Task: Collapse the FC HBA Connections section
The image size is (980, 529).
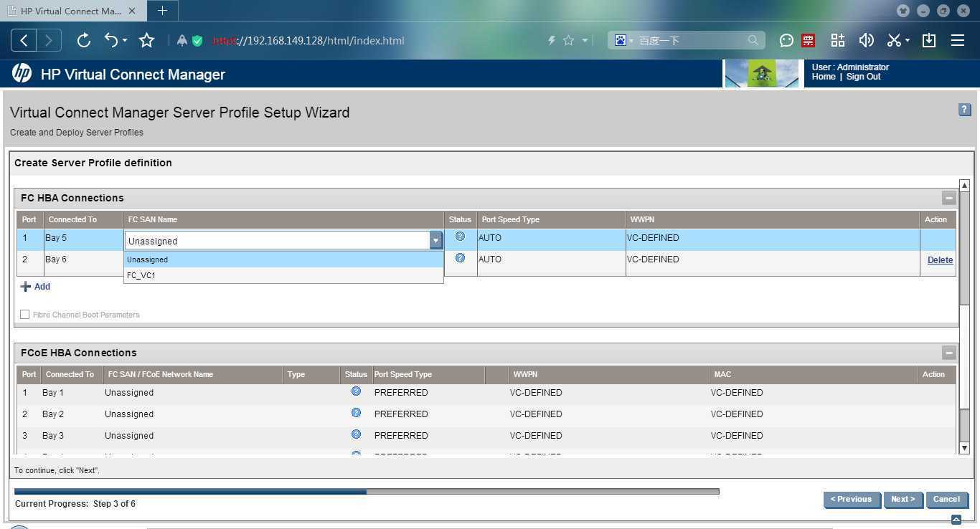Action: 949,198
